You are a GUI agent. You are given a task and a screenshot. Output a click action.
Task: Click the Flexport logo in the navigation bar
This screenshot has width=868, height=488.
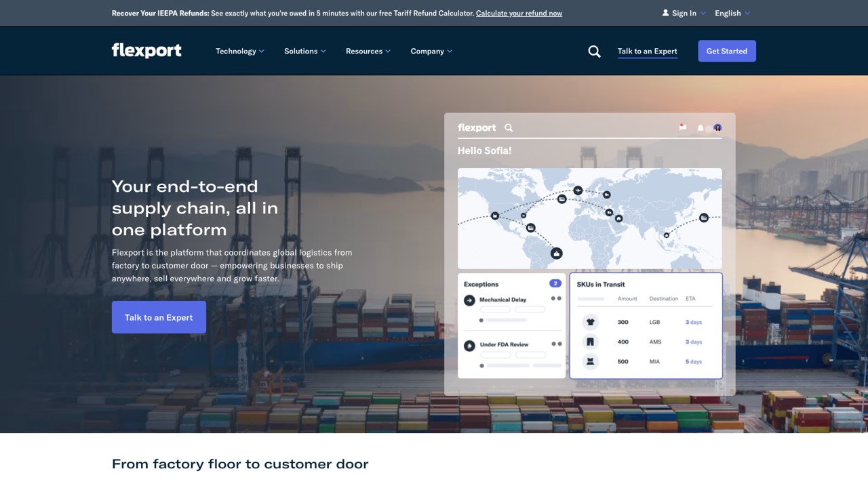(146, 51)
